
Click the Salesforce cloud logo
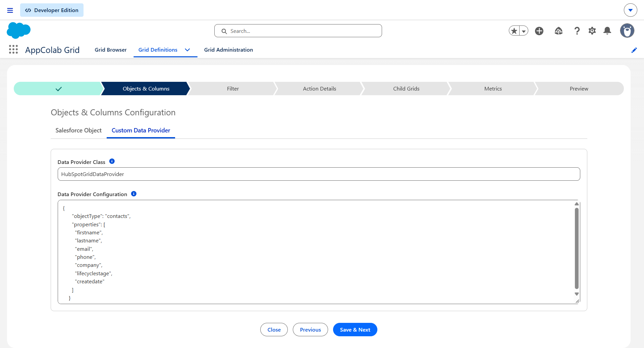tap(18, 31)
